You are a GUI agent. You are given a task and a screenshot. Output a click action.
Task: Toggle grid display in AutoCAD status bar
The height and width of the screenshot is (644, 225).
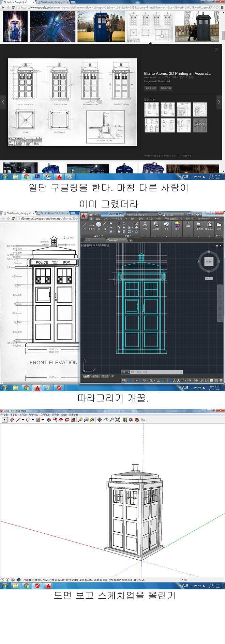click(x=129, y=380)
